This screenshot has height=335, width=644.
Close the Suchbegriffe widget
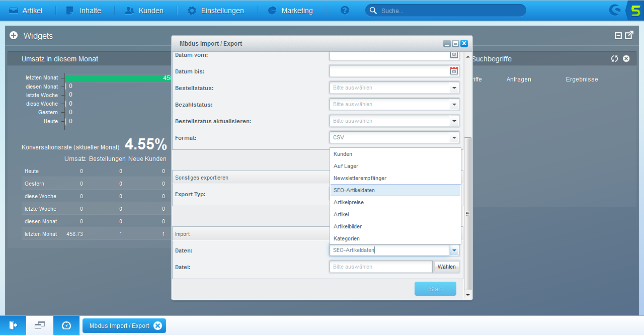click(626, 59)
